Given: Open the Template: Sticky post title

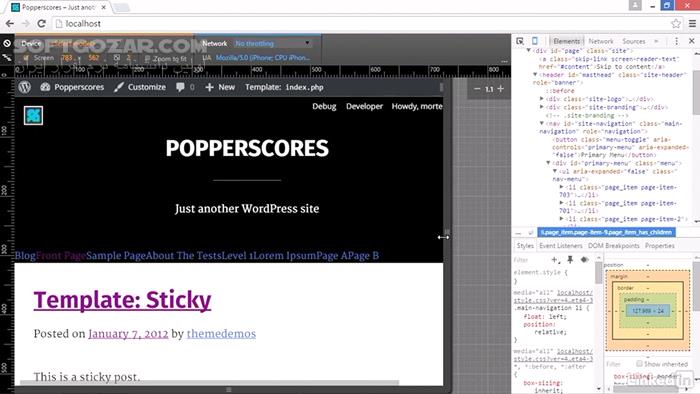Looking at the screenshot, I should [x=122, y=300].
